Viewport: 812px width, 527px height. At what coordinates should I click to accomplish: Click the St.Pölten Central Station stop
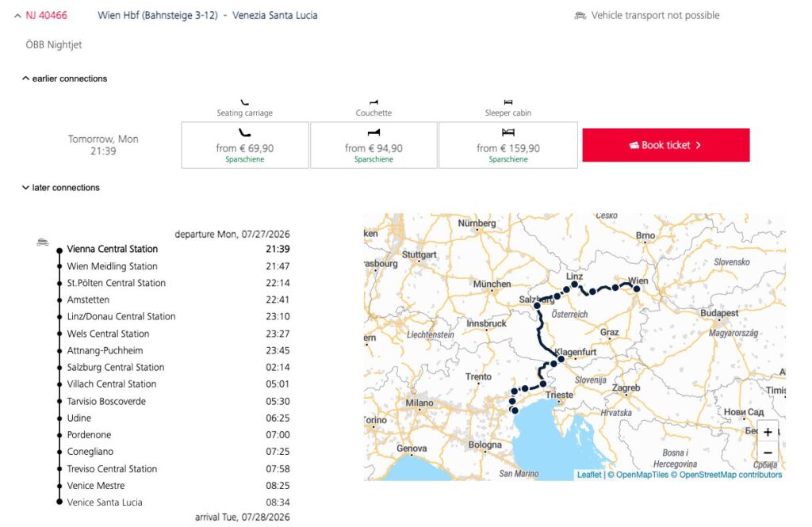116,283
